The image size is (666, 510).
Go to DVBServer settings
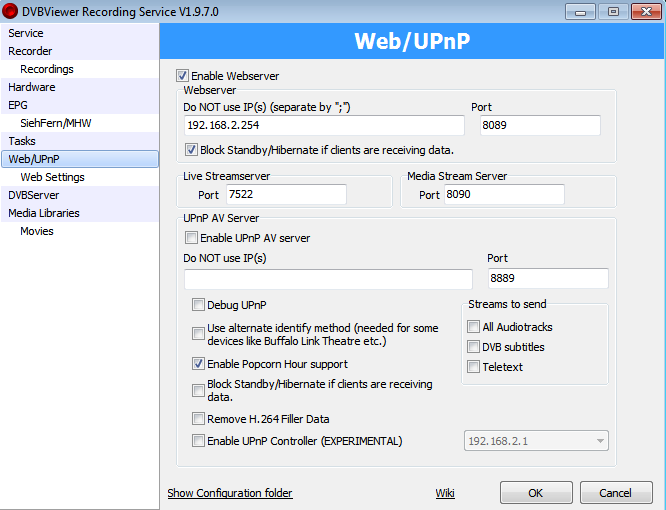(x=80, y=195)
